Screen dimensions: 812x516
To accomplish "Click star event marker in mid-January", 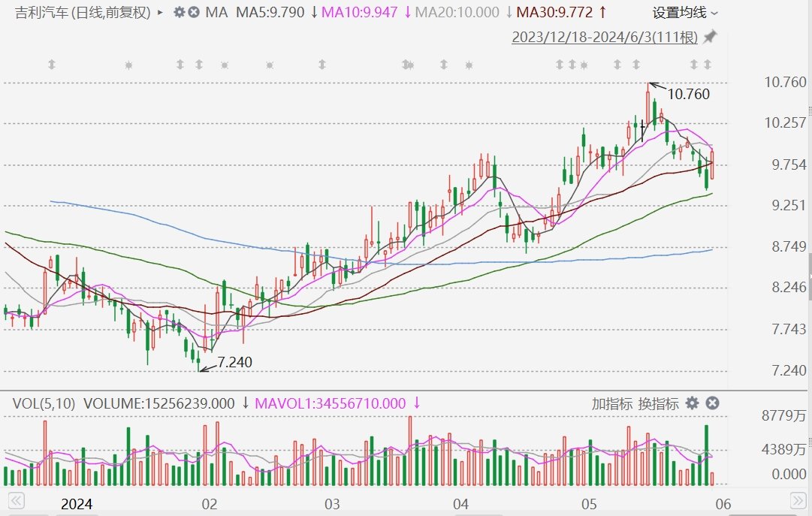I will coord(129,65).
